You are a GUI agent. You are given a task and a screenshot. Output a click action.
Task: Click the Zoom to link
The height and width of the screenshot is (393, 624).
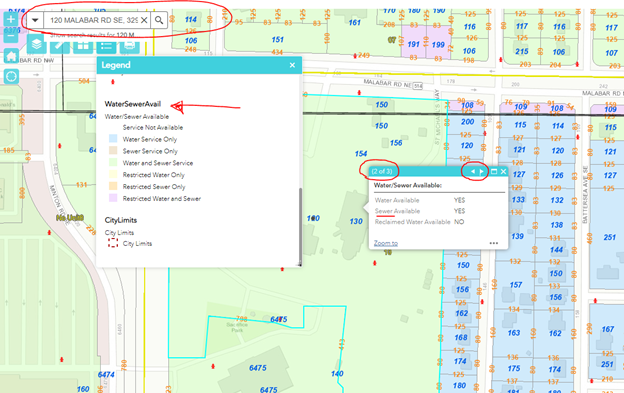coord(386,243)
